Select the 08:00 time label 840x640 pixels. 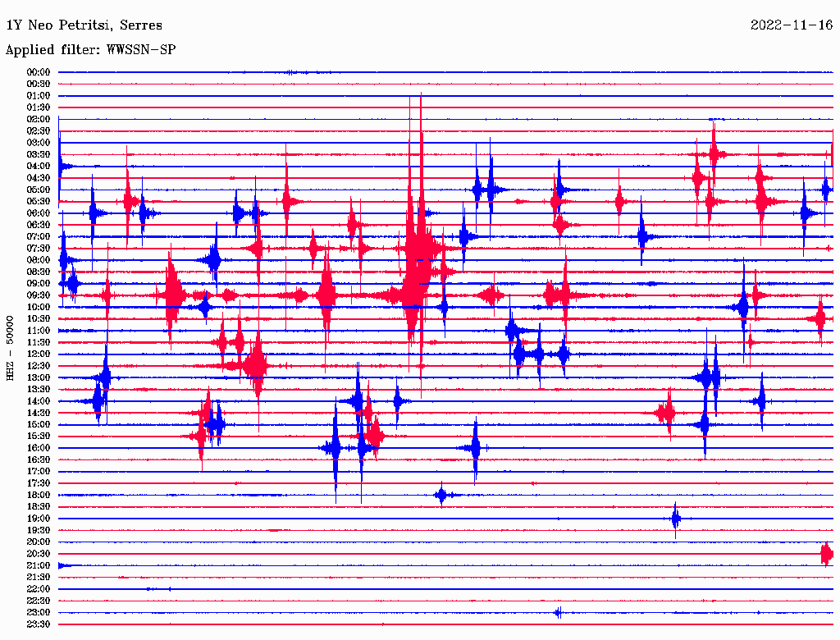[x=38, y=260]
